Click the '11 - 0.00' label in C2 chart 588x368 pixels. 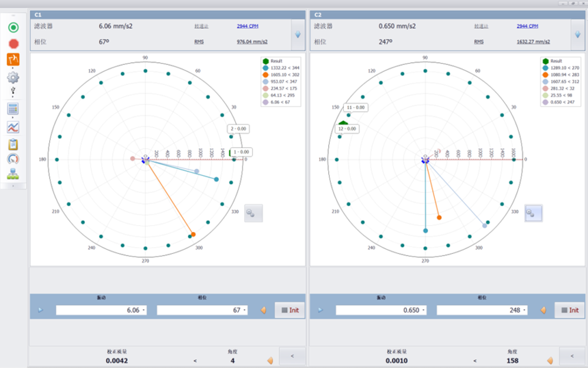(356, 107)
